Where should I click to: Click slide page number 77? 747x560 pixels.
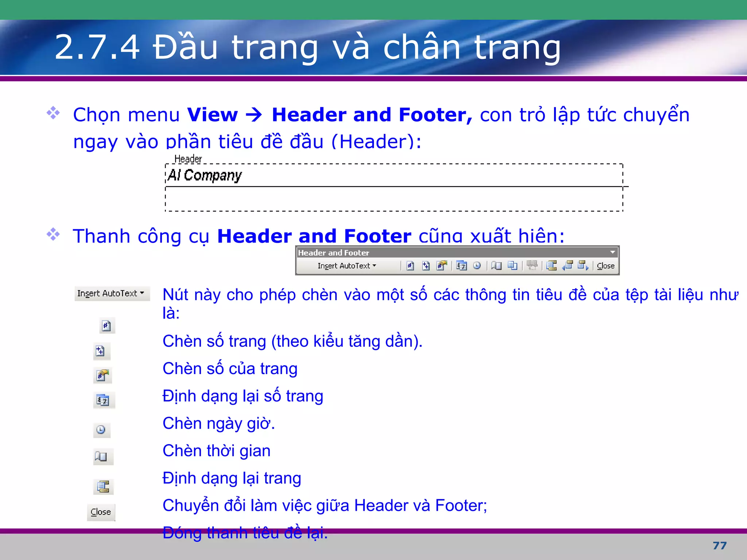tap(720, 546)
